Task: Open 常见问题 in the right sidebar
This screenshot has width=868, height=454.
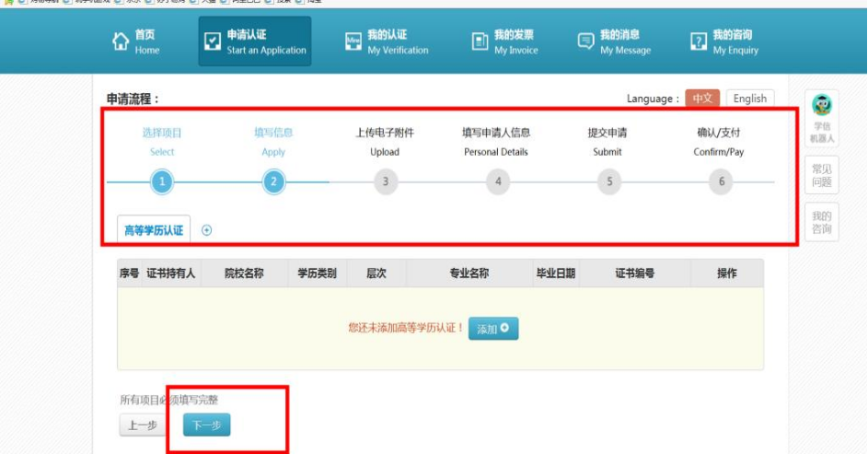Action: point(821,176)
